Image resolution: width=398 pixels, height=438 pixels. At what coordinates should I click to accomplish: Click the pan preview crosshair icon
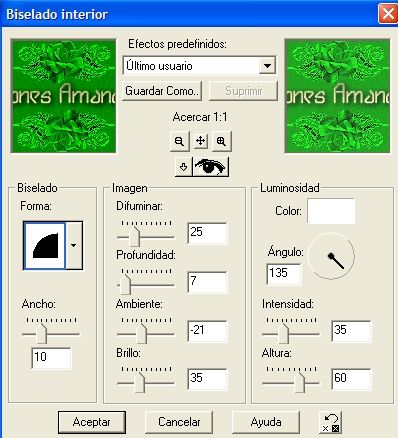click(200, 141)
